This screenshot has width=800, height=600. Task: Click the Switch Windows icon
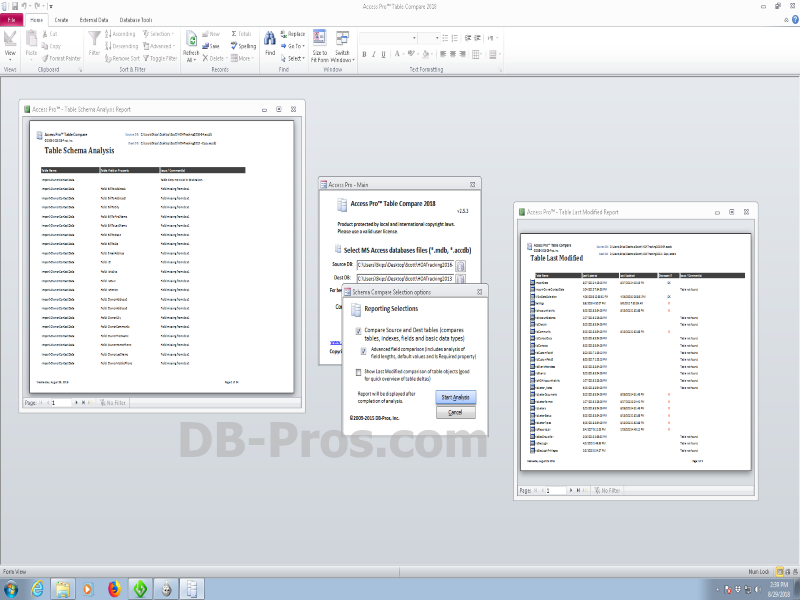point(342,38)
